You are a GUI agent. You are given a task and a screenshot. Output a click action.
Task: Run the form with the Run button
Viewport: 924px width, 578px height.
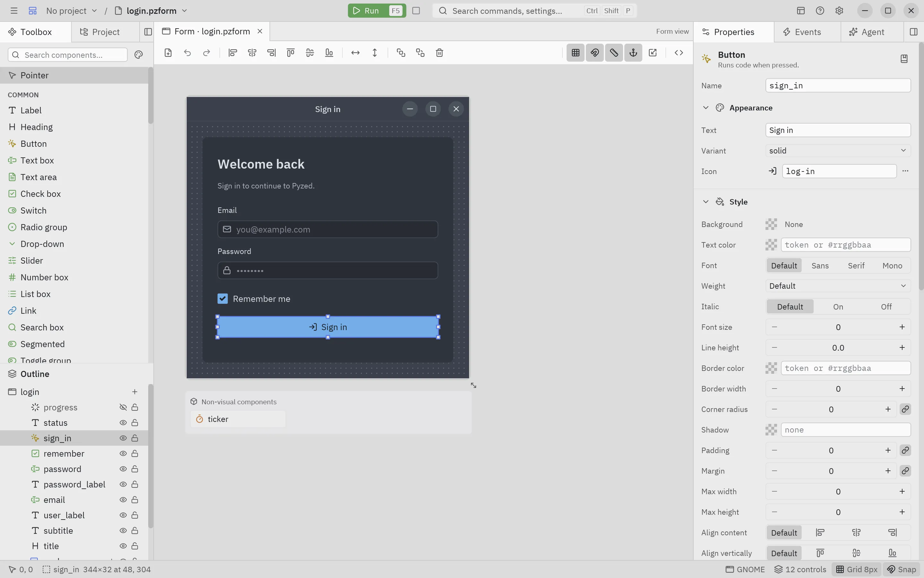(377, 11)
